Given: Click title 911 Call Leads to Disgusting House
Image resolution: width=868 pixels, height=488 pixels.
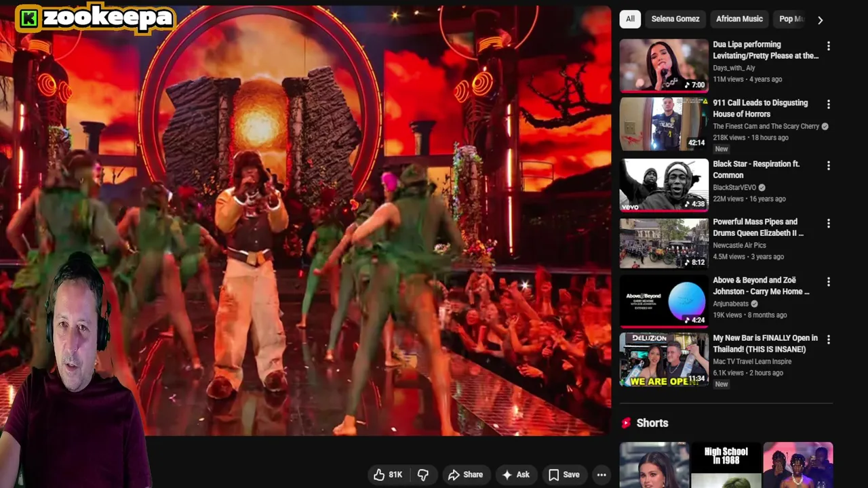Looking at the screenshot, I should (x=760, y=108).
